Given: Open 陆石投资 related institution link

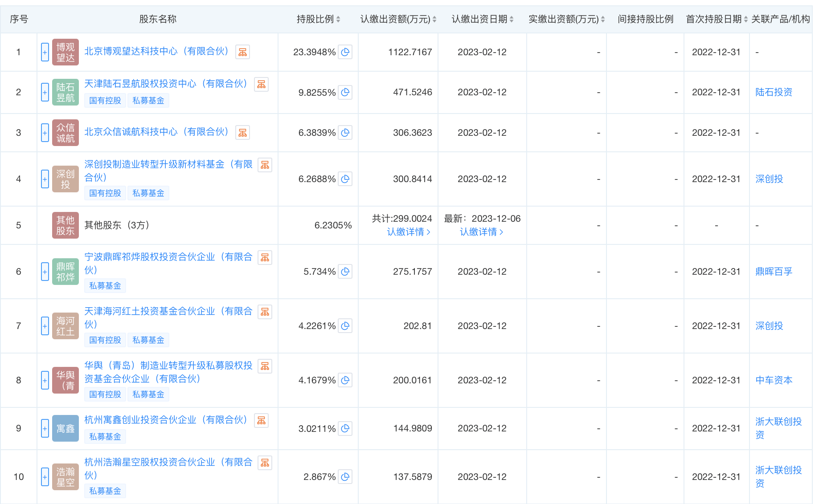Looking at the screenshot, I should [x=774, y=92].
